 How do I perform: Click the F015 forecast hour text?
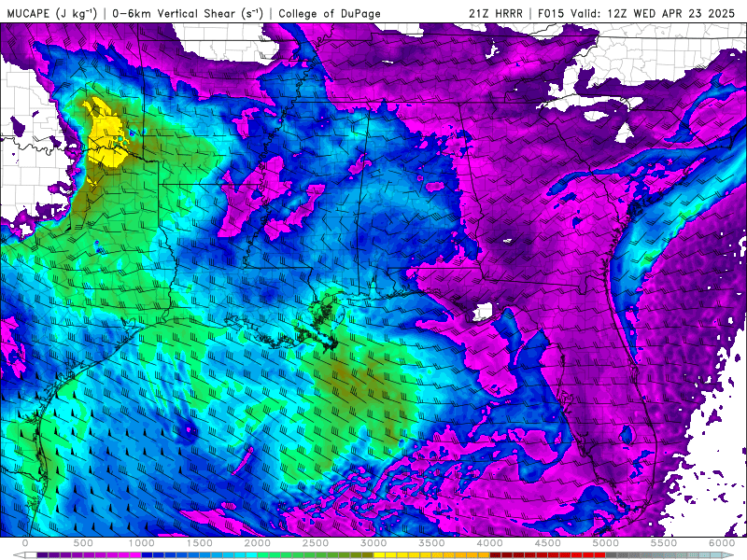pos(552,13)
